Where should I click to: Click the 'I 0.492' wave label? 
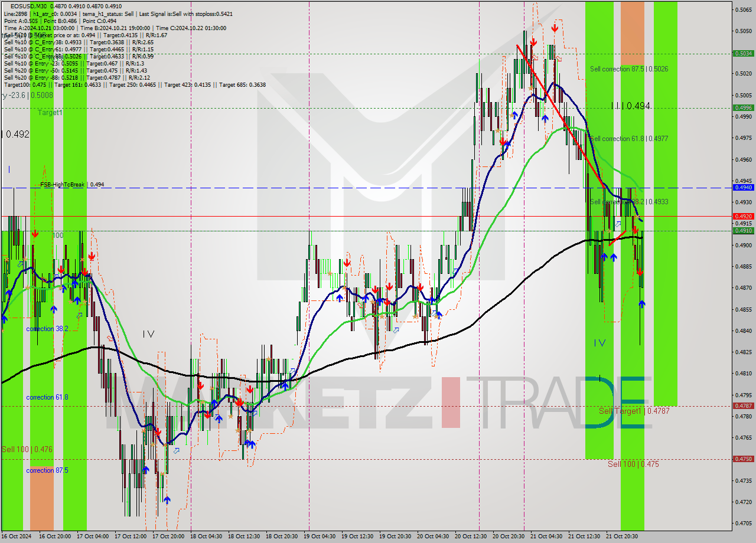(16, 135)
